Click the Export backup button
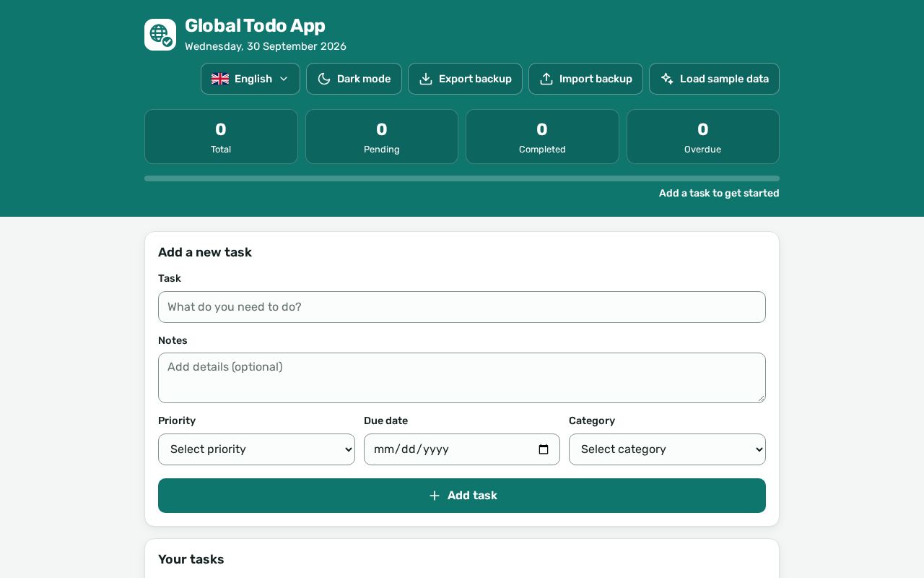Image resolution: width=924 pixels, height=578 pixels. tap(465, 79)
